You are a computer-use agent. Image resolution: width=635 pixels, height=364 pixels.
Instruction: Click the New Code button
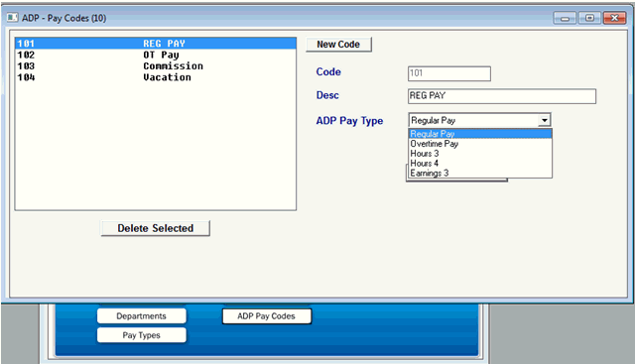click(x=338, y=44)
